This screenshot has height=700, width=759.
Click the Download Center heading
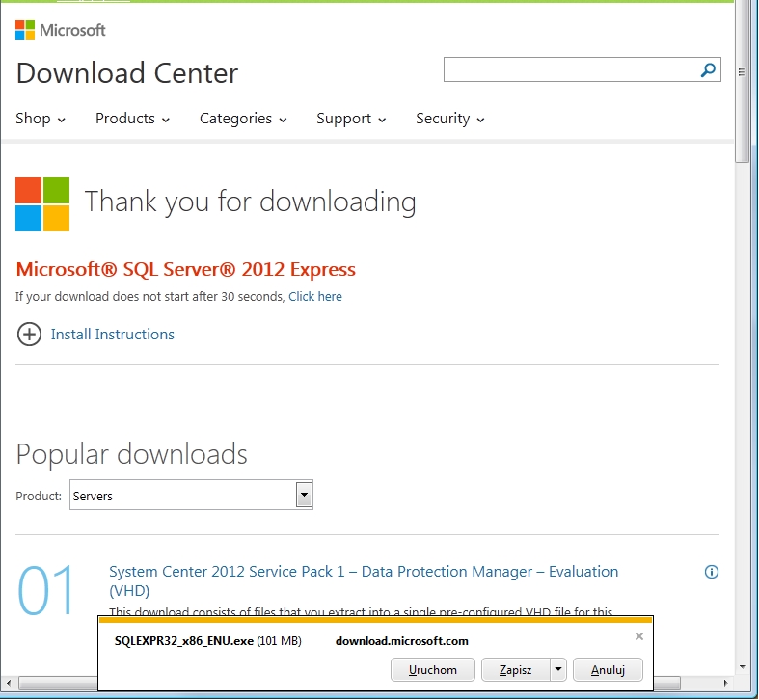click(127, 73)
